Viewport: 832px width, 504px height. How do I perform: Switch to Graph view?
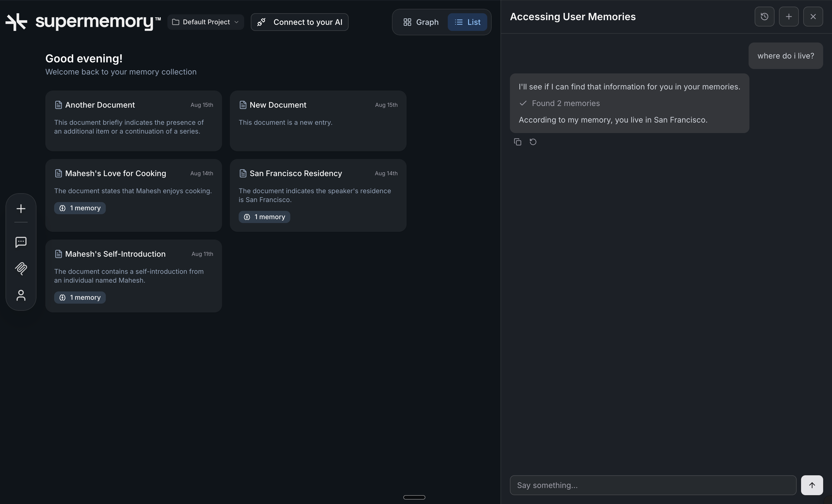coord(421,22)
